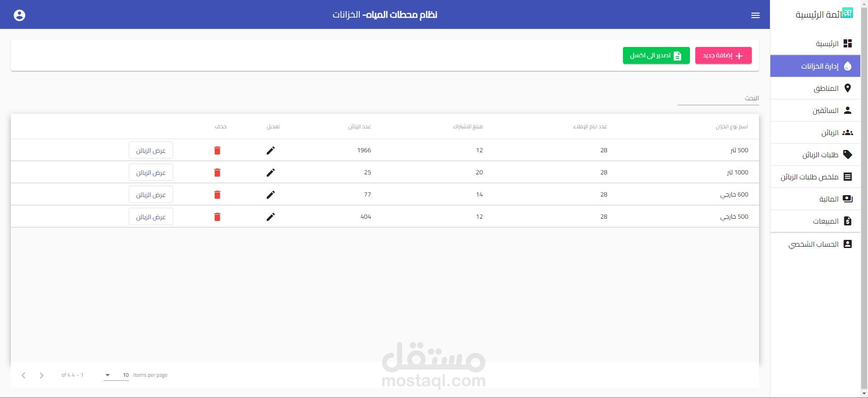Click the money icon for المالية
The height and width of the screenshot is (398, 868).
coord(848,199)
